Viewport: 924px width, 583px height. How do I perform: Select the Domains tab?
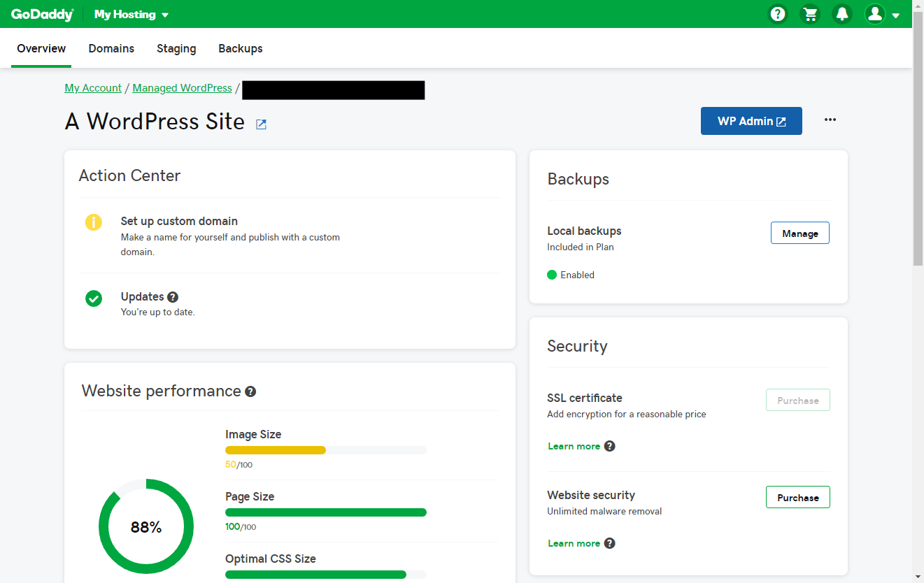tap(111, 48)
